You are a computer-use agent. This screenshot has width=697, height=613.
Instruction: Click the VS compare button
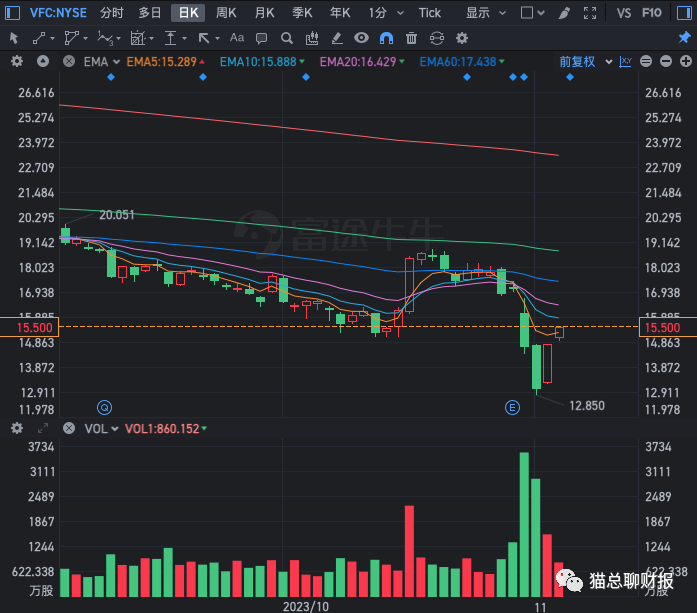[x=624, y=13]
